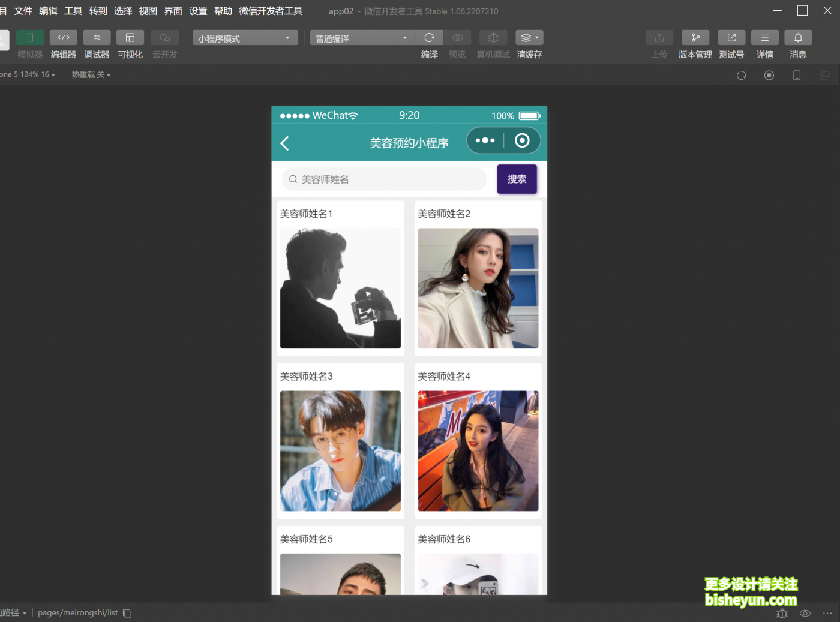This screenshot has height=622, width=840.
Task: Click the preview eye icon
Action: tap(457, 38)
